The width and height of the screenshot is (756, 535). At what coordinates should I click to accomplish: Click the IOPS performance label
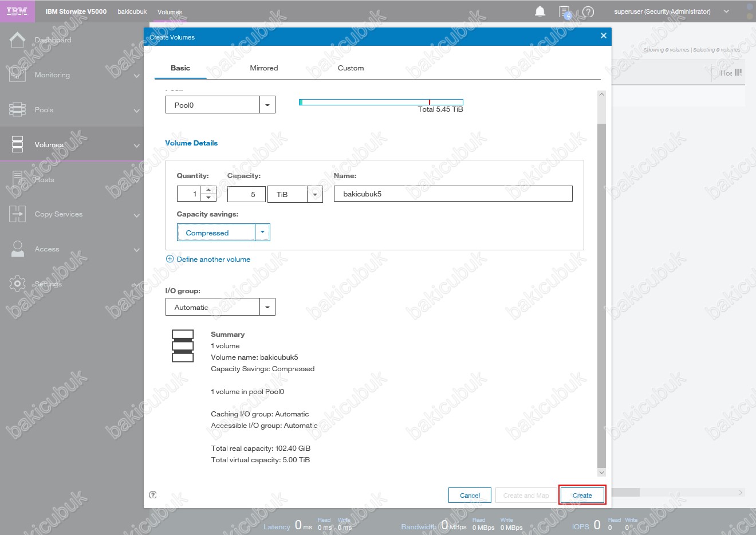[581, 527]
